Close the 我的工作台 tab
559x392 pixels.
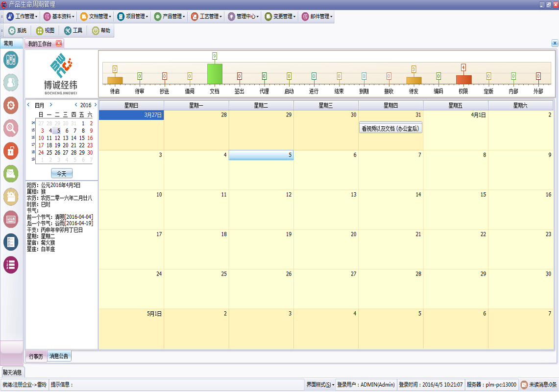[59, 44]
